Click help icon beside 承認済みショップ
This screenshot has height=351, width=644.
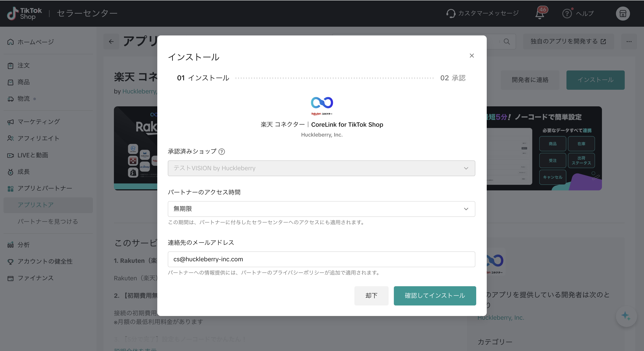pyautogui.click(x=221, y=152)
